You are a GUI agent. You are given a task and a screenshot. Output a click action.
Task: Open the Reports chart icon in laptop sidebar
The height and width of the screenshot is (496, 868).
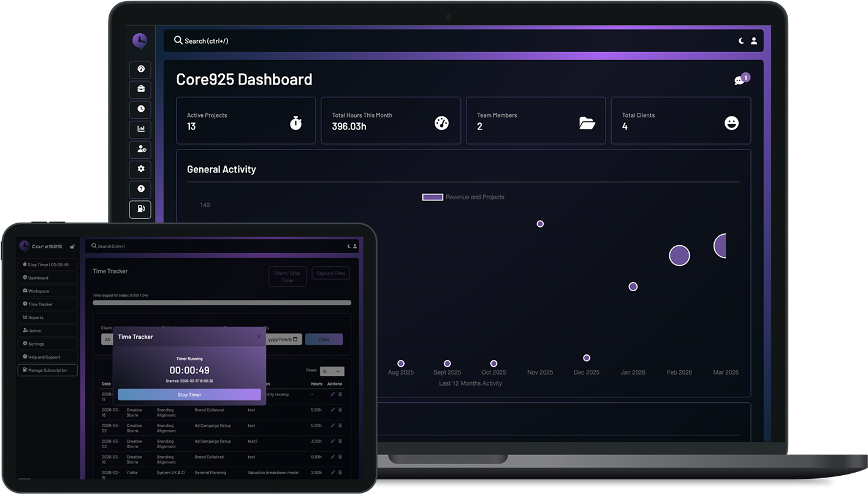point(140,129)
